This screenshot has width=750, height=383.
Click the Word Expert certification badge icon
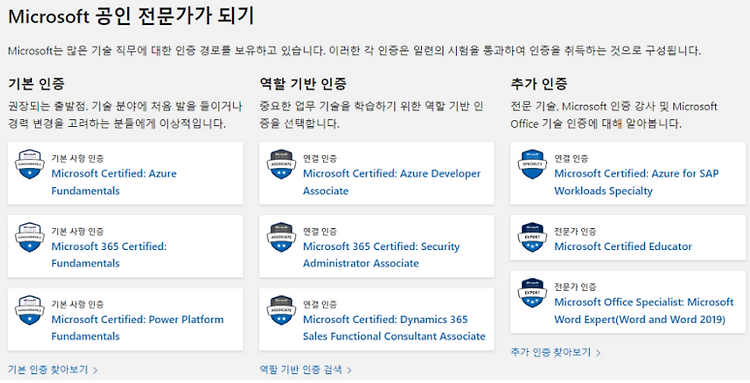[x=532, y=293]
